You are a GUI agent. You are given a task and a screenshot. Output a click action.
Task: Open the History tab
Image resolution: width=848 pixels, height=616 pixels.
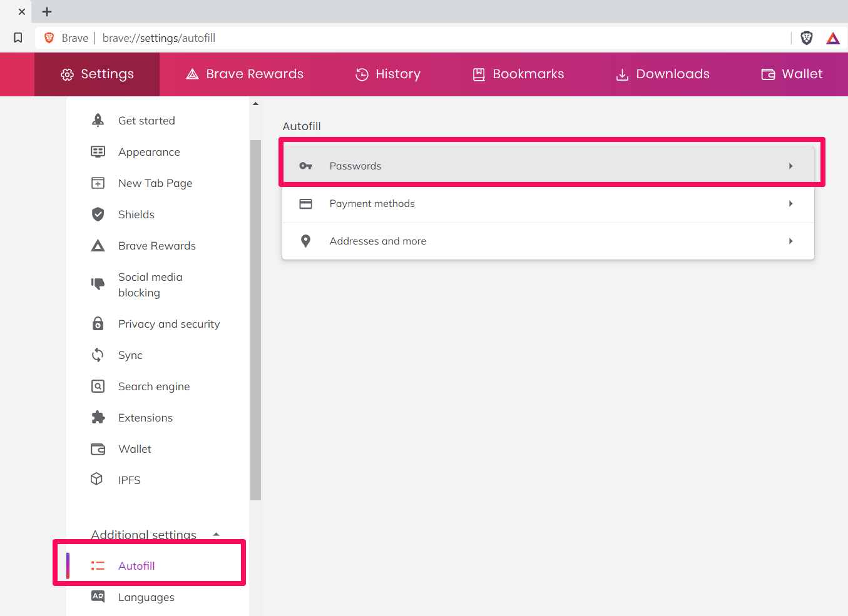(x=388, y=74)
